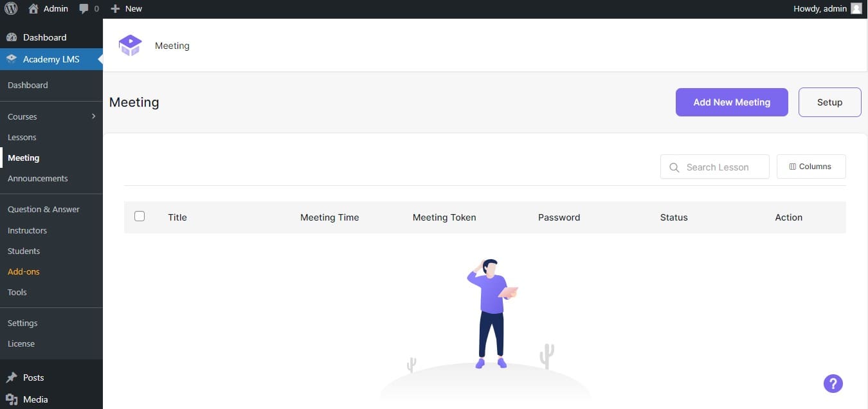Screen dimensions: 868x409
Task: Click the Academy LMS graduation cap logo
Action: point(130,46)
